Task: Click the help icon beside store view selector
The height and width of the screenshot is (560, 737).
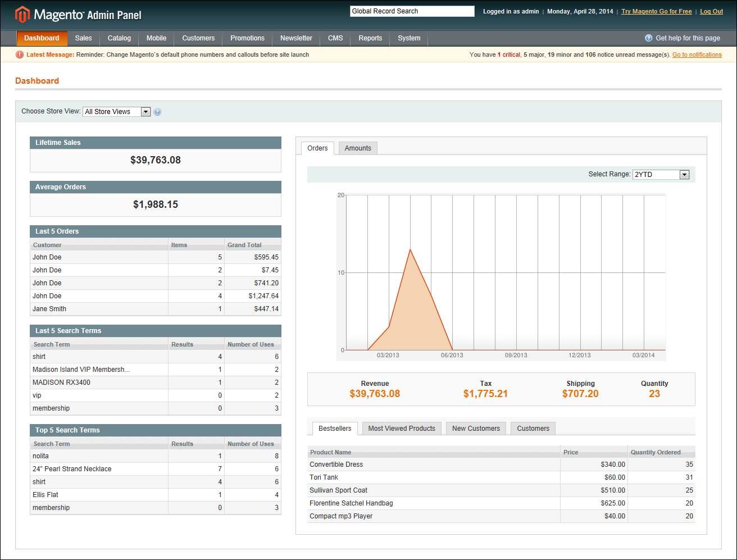Action: point(157,112)
